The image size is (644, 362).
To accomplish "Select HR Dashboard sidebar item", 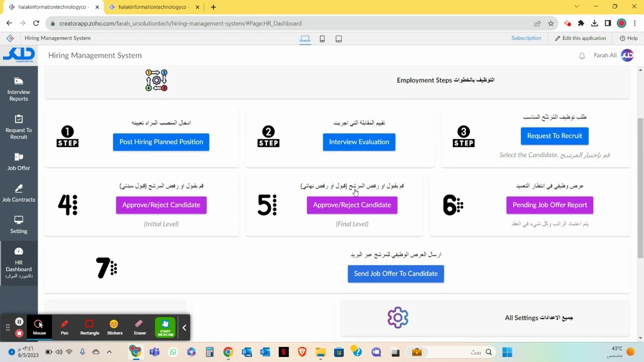I will click(19, 263).
